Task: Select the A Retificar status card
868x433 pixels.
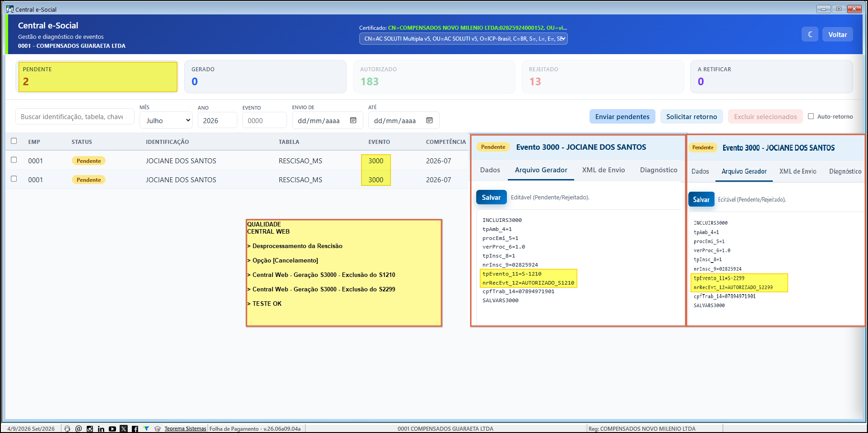Action: coord(771,77)
